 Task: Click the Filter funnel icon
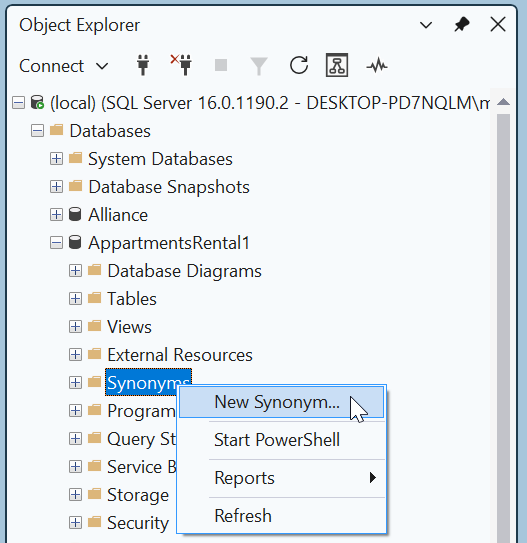click(x=259, y=66)
